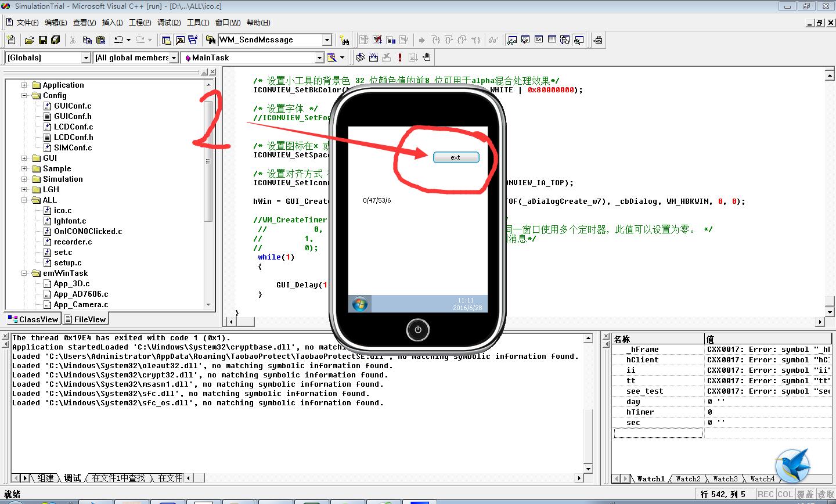Screen dimensions: 836x504
Task: Open the 文件(F) menu
Action: tap(27, 23)
